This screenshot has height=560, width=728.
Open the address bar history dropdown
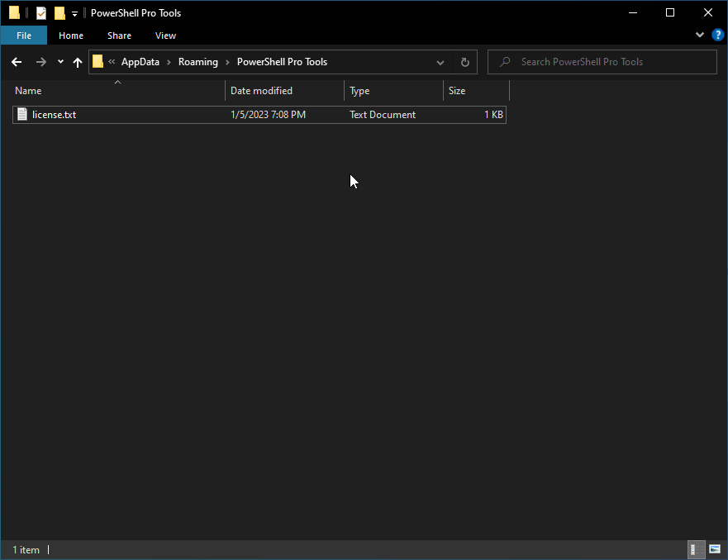pos(440,62)
